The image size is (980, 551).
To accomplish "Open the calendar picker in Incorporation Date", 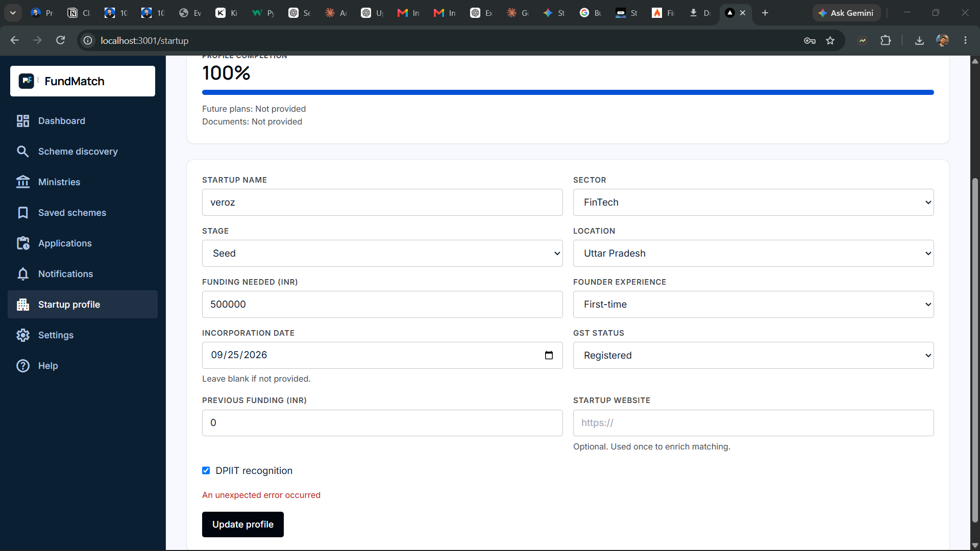I will point(549,355).
